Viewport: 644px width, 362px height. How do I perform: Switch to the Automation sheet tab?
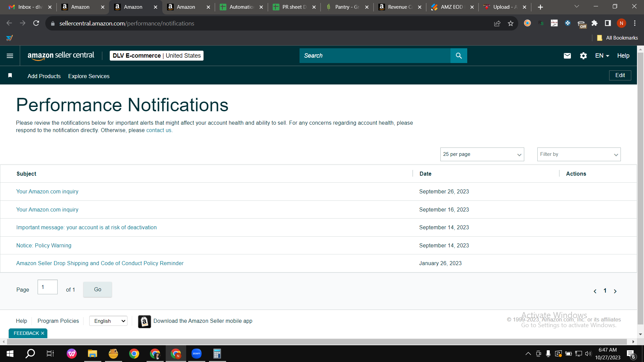coord(241,7)
